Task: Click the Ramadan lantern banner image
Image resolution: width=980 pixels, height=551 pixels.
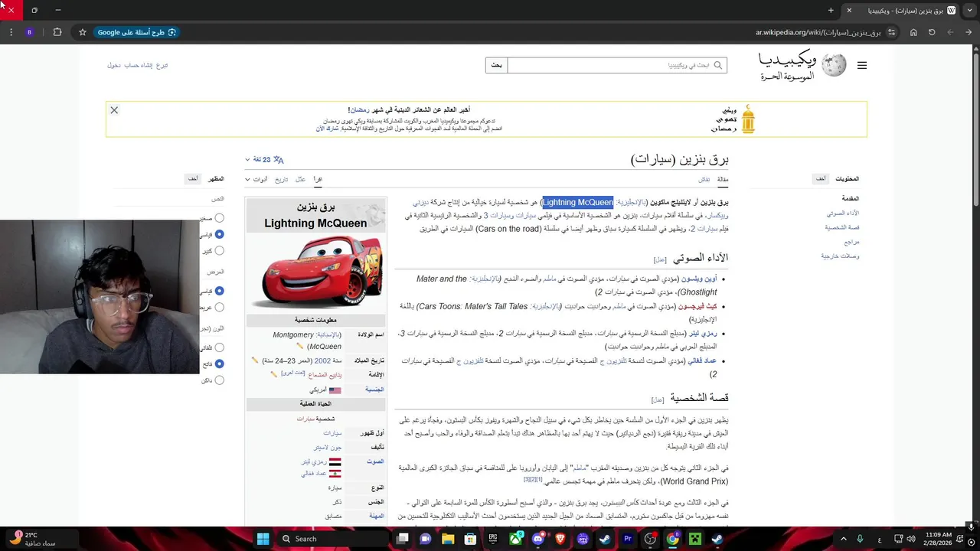Action: [748, 119]
